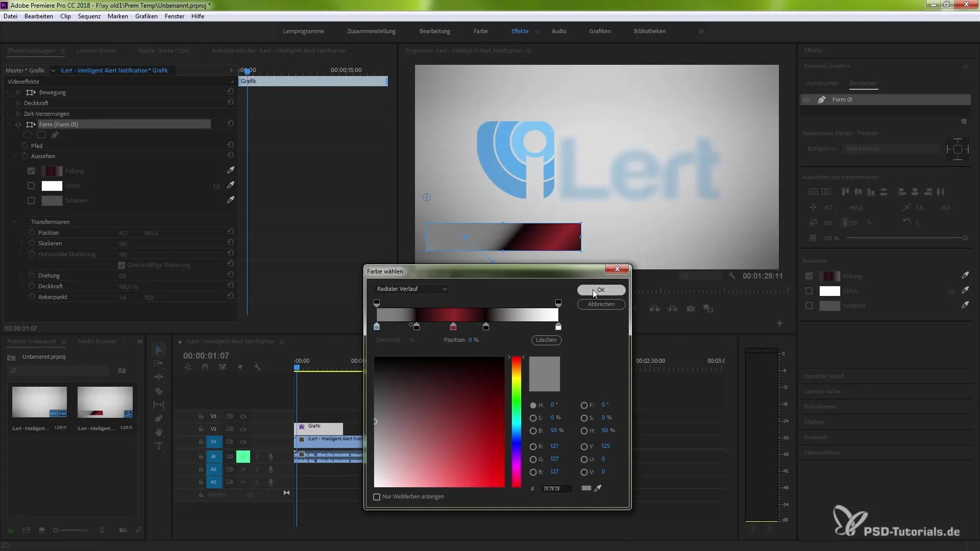
Task: Click the export frame camera icon
Action: 691,309
